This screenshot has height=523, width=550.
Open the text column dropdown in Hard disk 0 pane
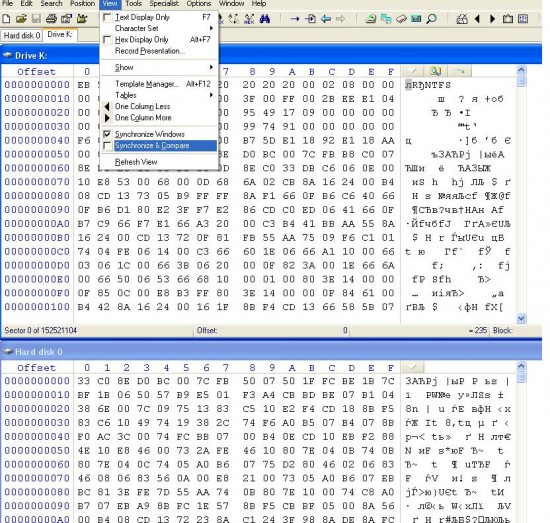(412, 367)
